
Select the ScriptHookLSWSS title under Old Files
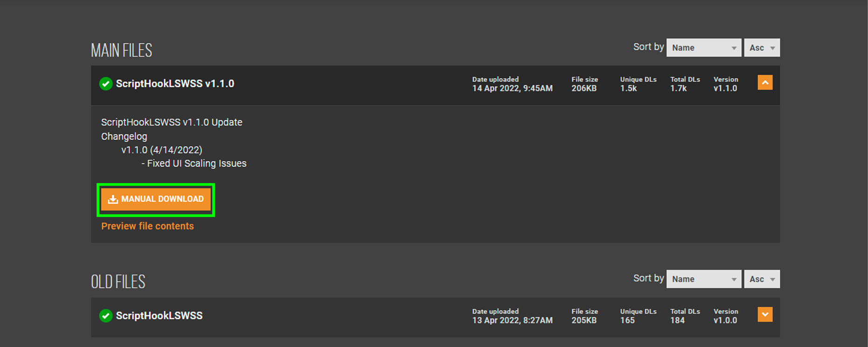pyautogui.click(x=159, y=316)
